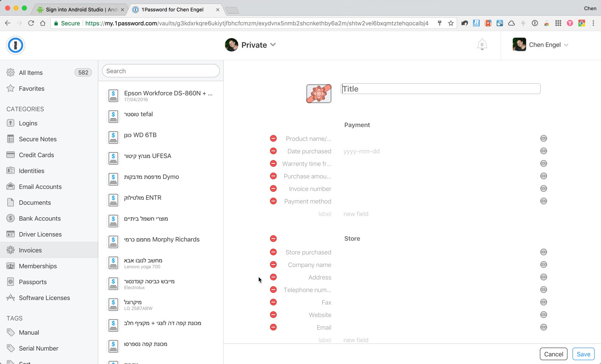Select the Bank Accounts category

click(49, 219)
